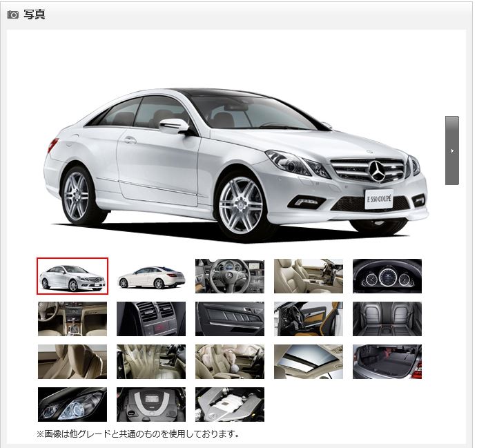
Task: Open the panoramic sunroof thumbnail
Action: pos(309,362)
